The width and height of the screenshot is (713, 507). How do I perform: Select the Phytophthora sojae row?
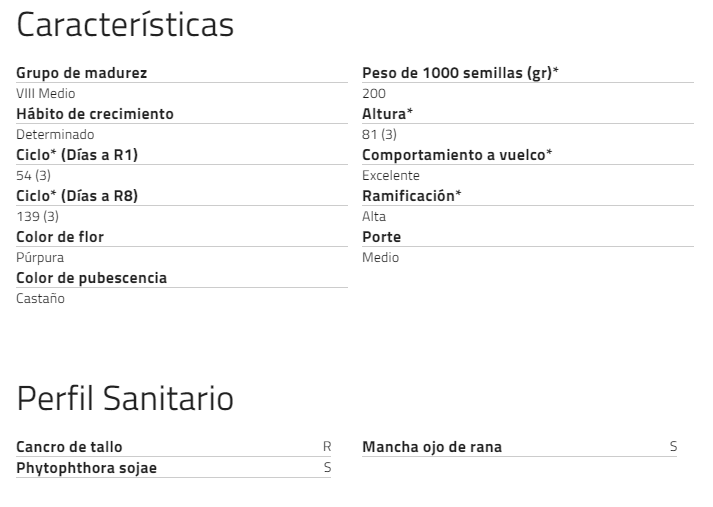[x=174, y=468]
